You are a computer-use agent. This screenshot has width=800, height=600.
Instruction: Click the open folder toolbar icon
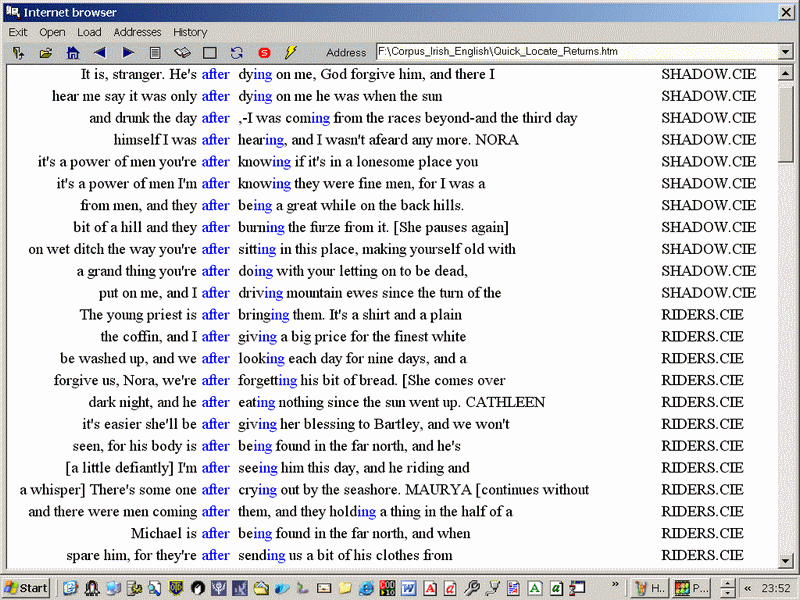tap(46, 52)
